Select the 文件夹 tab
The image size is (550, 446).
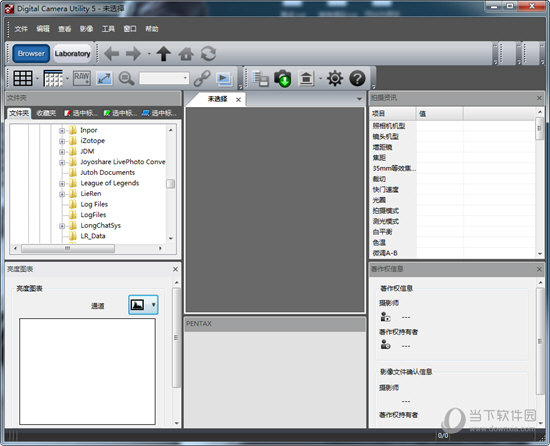click(x=19, y=113)
